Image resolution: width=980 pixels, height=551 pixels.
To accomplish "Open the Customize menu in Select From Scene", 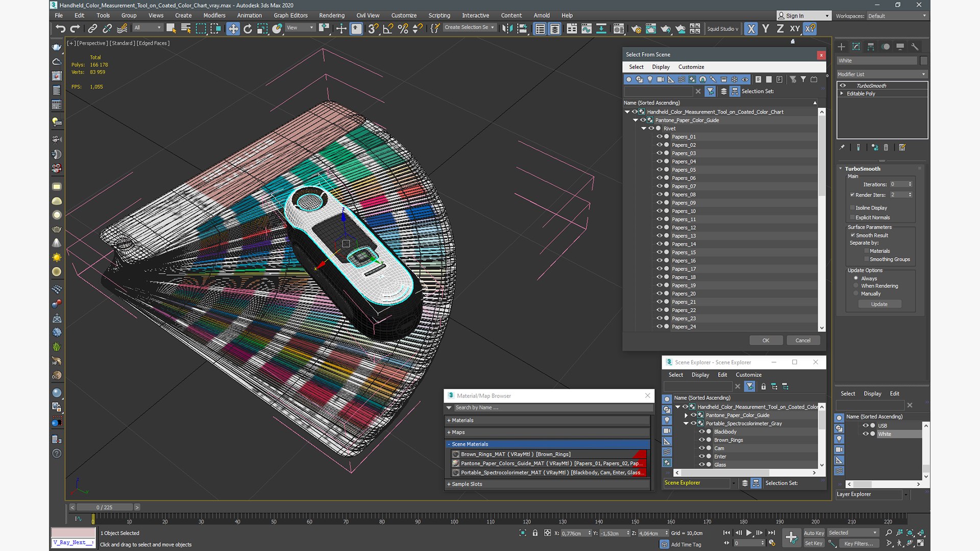I will pyautogui.click(x=691, y=67).
